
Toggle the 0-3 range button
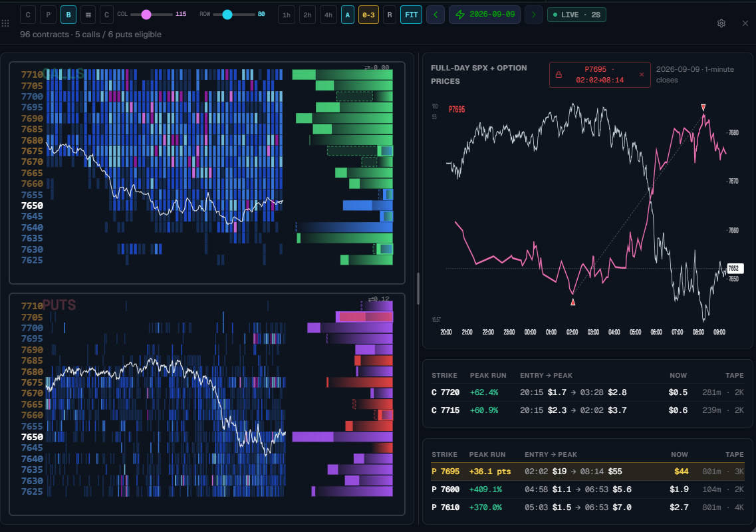click(x=368, y=15)
